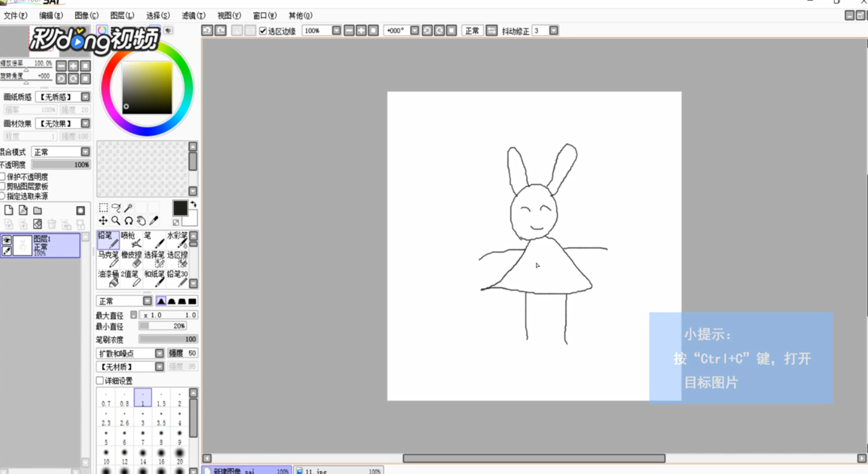Open the 【无材质】 brush texture dropdown
868x474 pixels.
pos(159,366)
